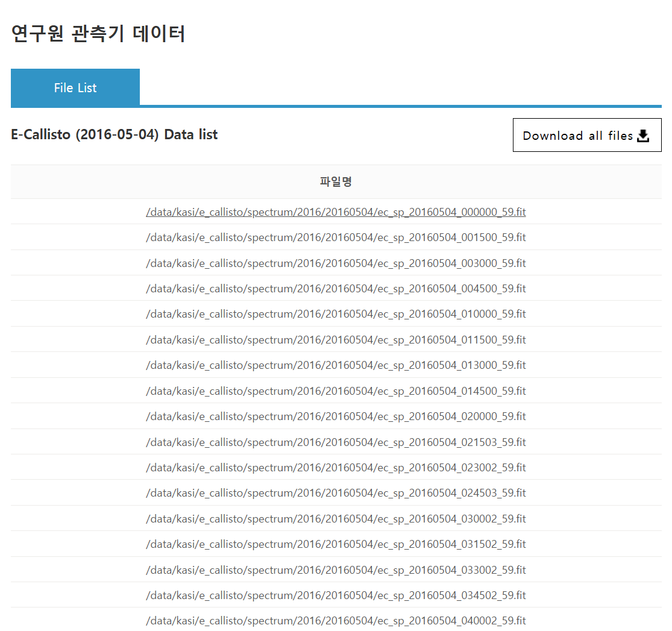
Task: Open file ec_sp_20160504_014500_59.fit link
Action: pyautogui.click(x=336, y=391)
